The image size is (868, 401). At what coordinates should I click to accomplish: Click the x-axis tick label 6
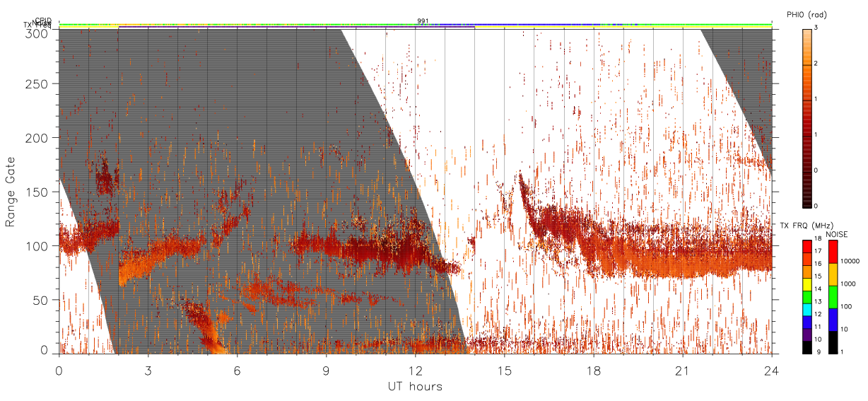[237, 371]
